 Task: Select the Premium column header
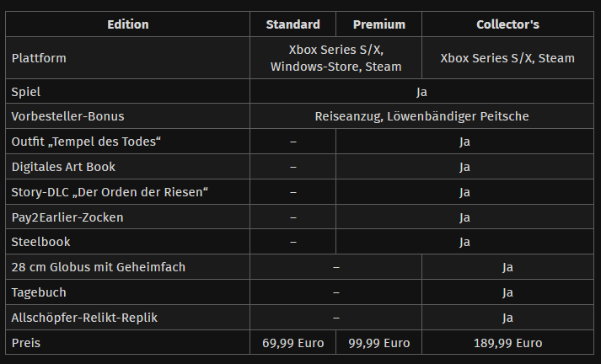pos(378,24)
